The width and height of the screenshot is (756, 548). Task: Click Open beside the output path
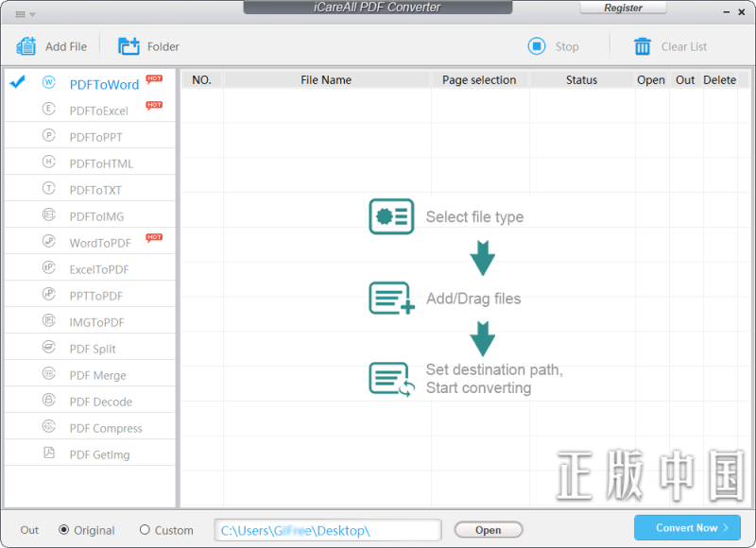(x=488, y=530)
